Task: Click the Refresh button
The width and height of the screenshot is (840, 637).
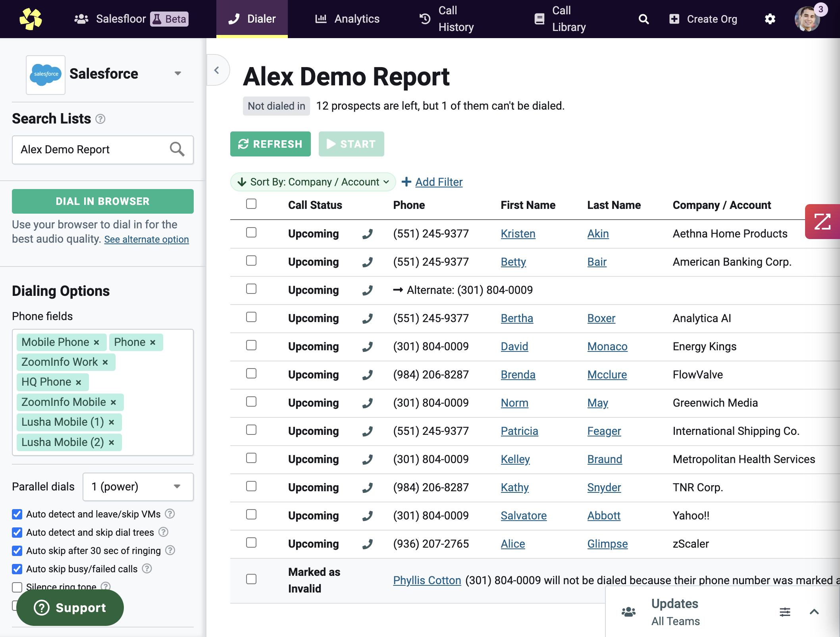Action: 270,144
